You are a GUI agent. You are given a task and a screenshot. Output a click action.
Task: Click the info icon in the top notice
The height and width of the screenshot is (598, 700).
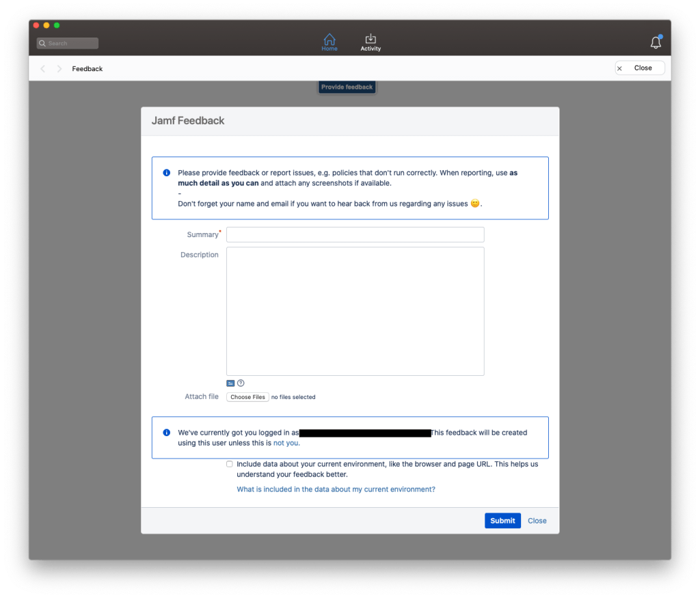click(x=167, y=173)
